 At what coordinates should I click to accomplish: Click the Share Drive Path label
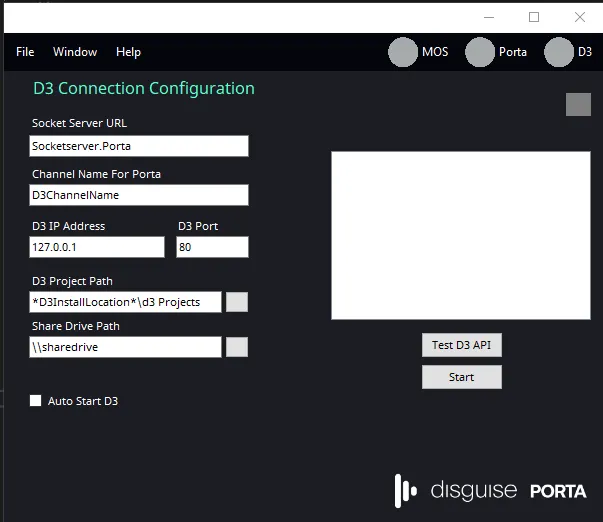[76, 326]
